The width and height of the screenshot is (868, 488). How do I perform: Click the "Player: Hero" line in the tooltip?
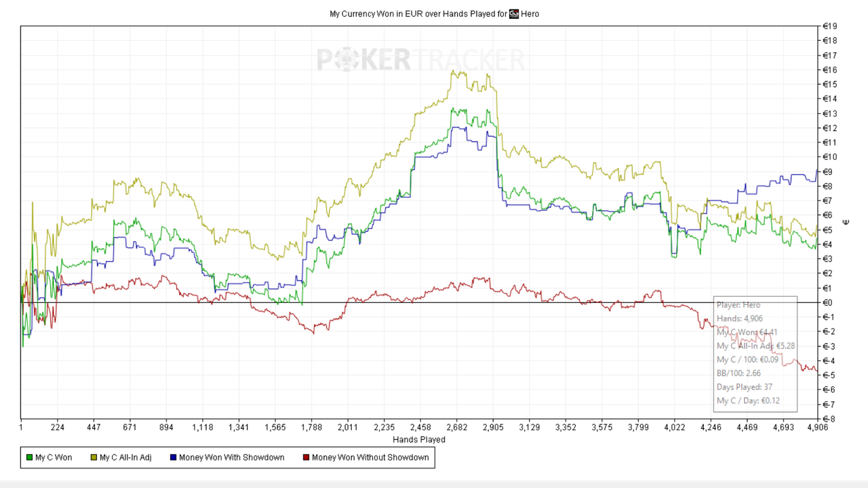click(738, 305)
